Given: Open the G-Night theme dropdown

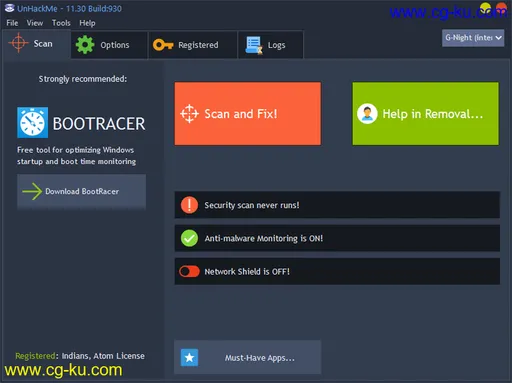Looking at the screenshot, I should 473,38.
